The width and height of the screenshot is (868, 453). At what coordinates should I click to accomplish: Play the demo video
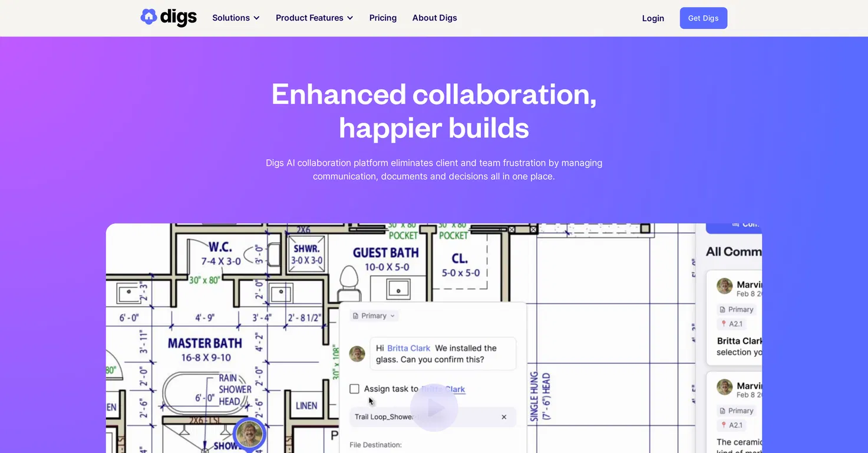tap(434, 408)
